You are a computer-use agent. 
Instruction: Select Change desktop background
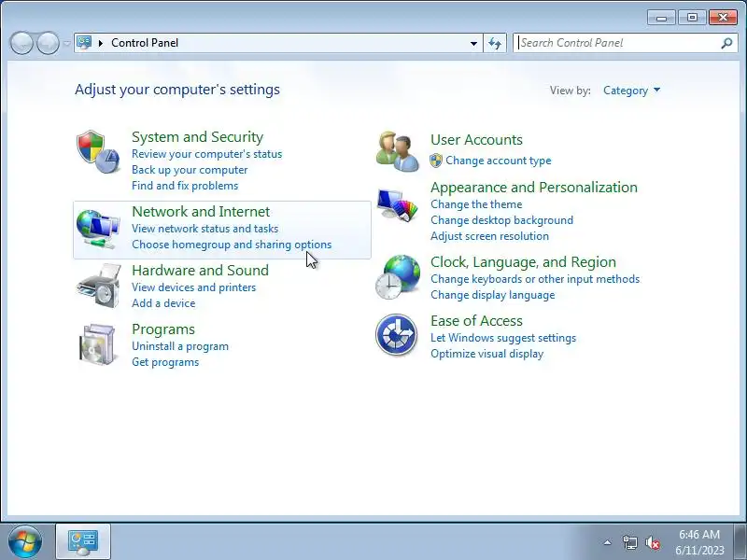coord(501,220)
